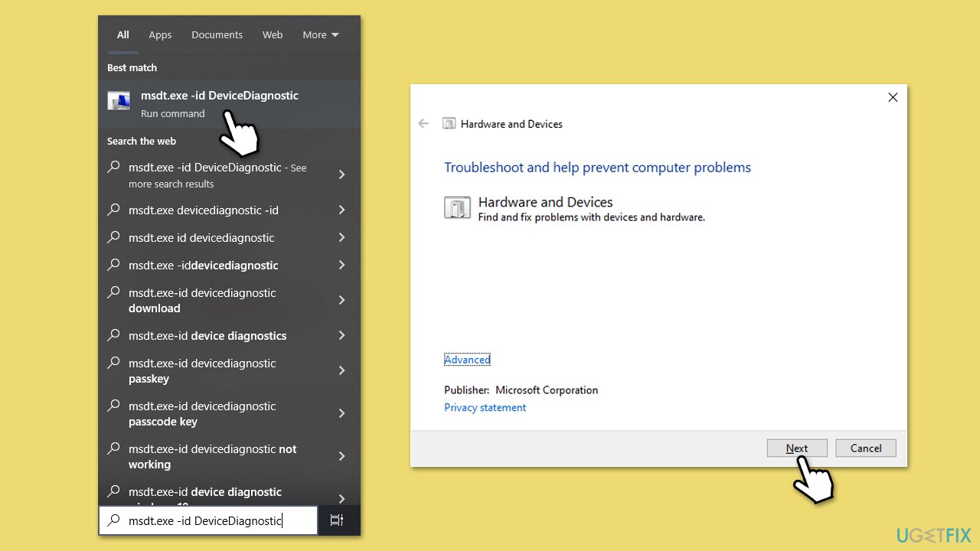This screenshot has width=980, height=551.
Task: Switch to the Apps search tab
Action: pyautogui.click(x=160, y=35)
